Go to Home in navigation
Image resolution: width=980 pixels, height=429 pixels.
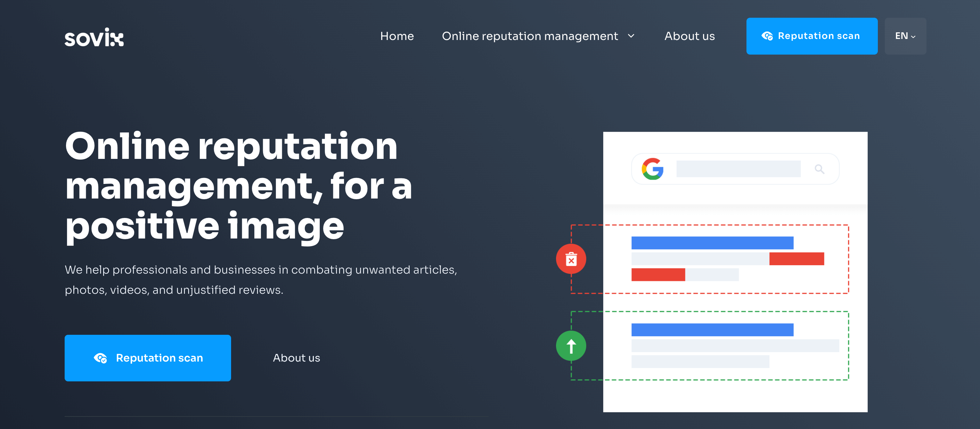pyautogui.click(x=397, y=36)
